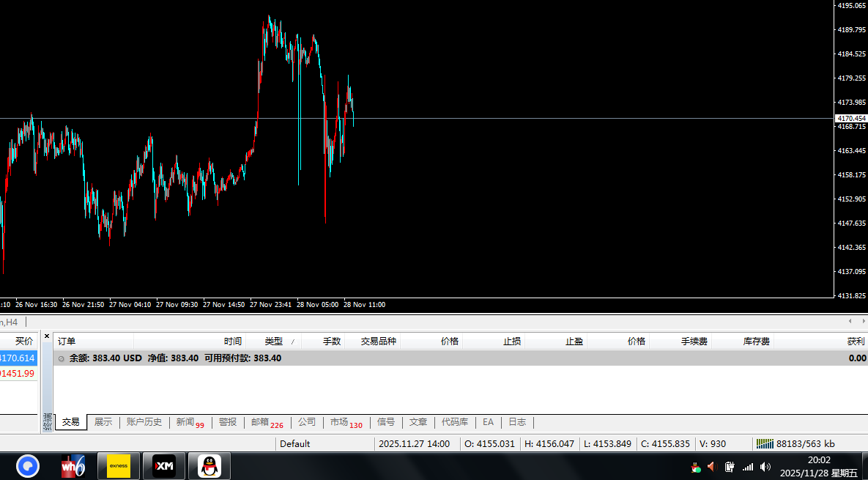The height and width of the screenshot is (480, 868).
Task: Click the red muted speaker tray icon
Action: click(711, 467)
